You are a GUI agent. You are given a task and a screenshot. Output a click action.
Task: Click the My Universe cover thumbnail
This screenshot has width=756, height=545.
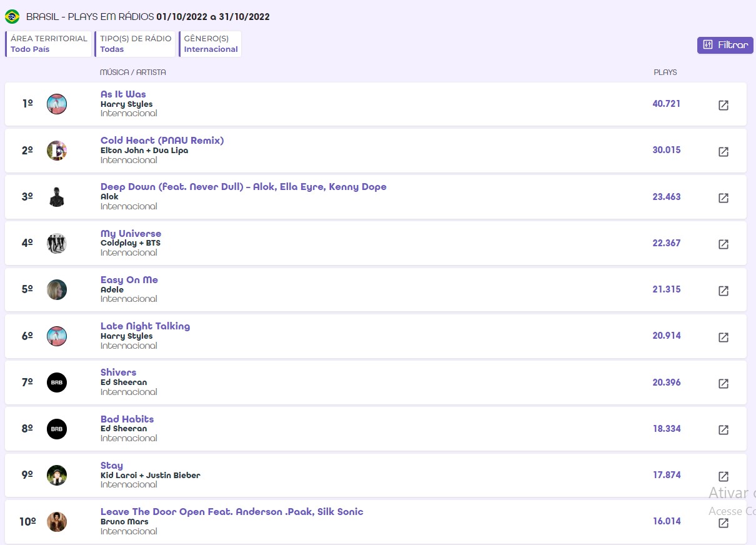pyautogui.click(x=57, y=243)
